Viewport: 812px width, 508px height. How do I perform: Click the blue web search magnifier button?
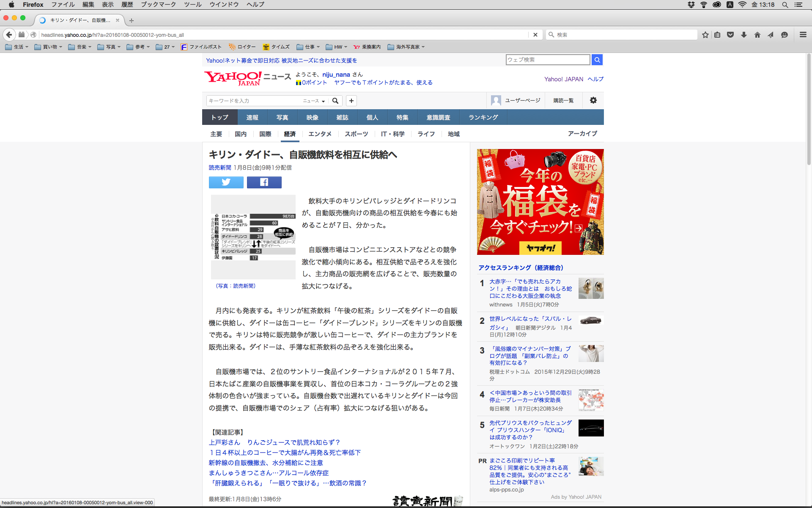click(x=597, y=60)
